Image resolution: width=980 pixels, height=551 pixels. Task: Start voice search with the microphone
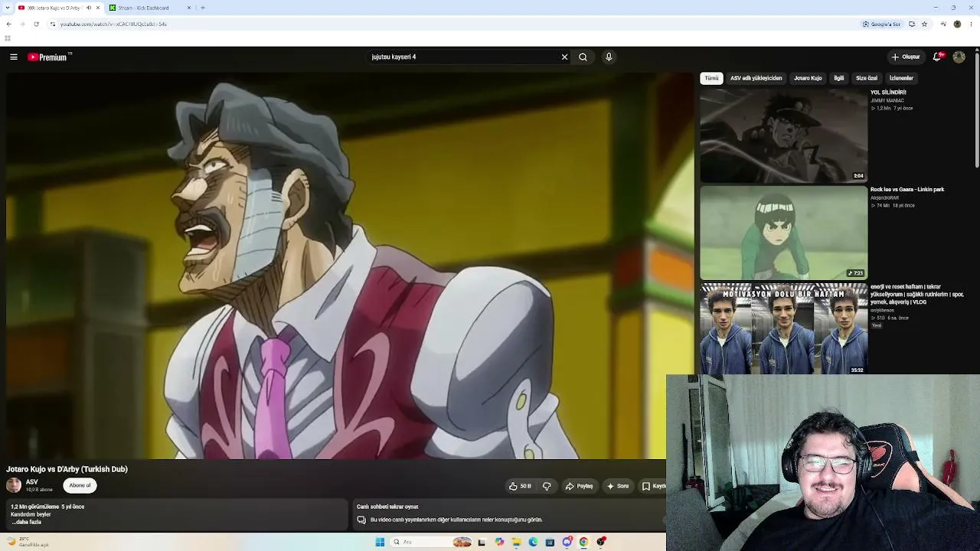tap(609, 57)
